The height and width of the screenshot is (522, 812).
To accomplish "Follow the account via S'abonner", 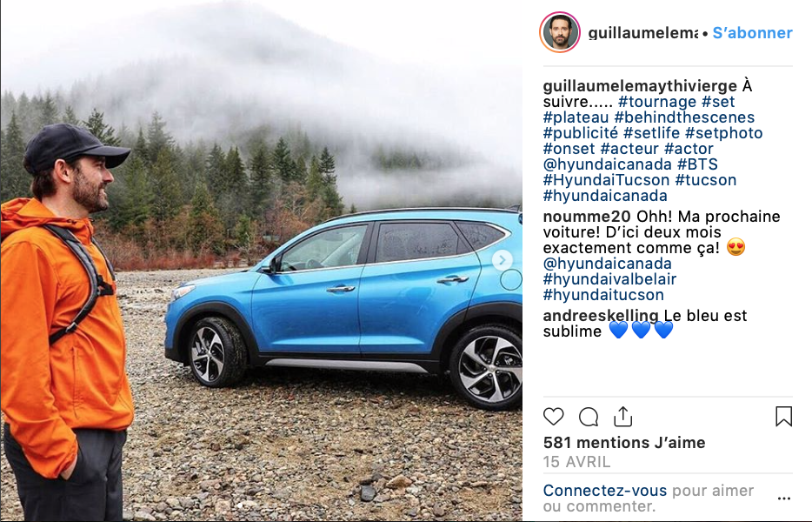I will coord(752,33).
